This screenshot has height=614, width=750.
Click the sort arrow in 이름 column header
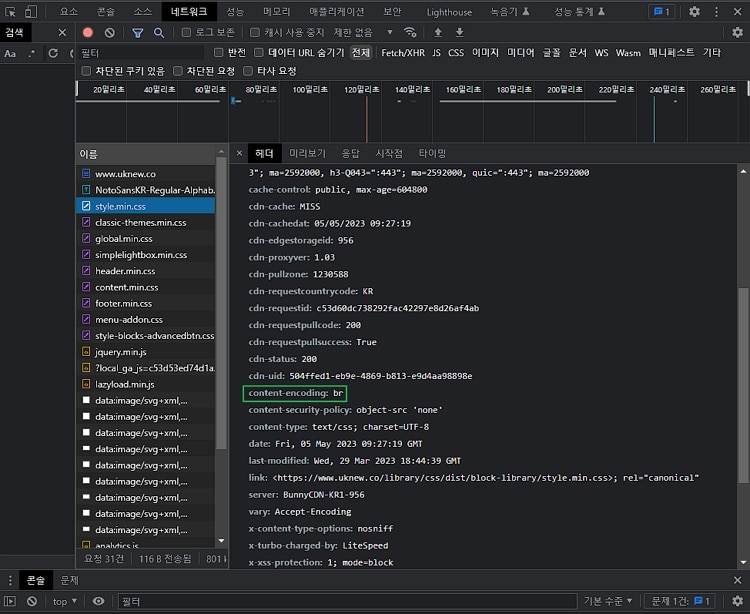(221, 152)
